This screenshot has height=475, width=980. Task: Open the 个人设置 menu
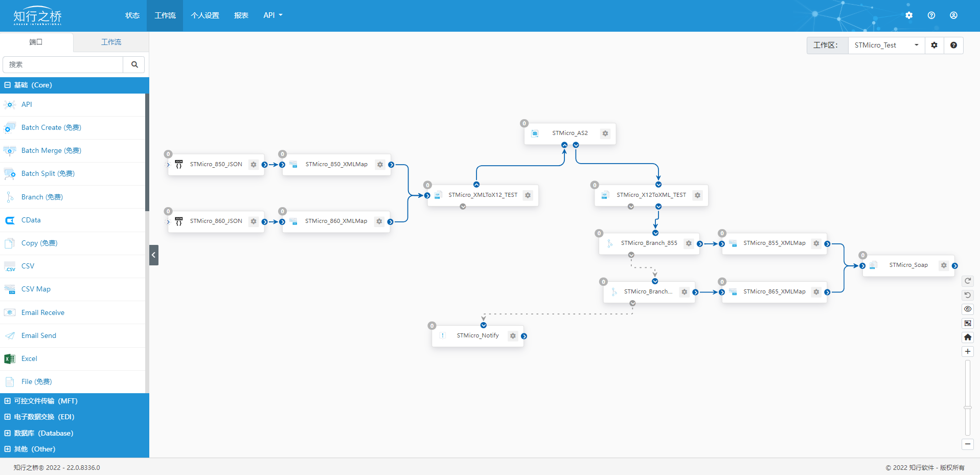click(x=205, y=15)
